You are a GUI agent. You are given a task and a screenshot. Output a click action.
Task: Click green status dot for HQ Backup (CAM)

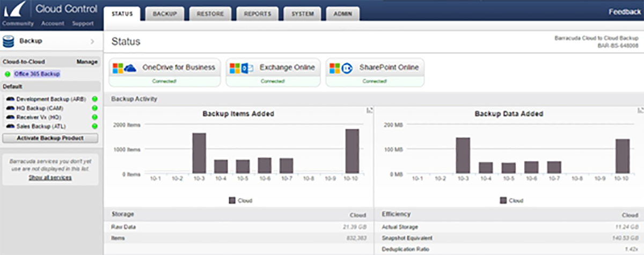click(94, 108)
